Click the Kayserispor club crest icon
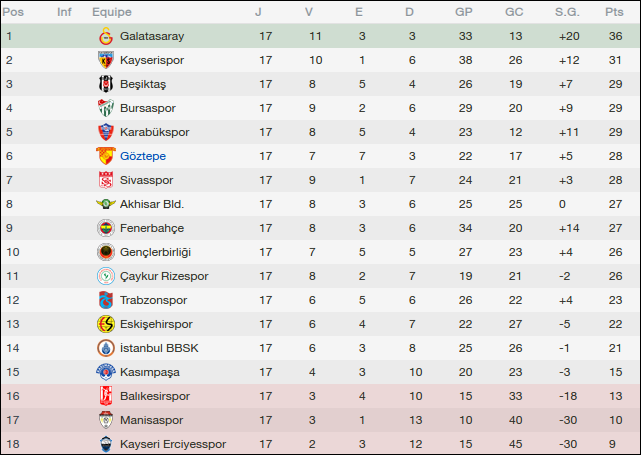 point(105,60)
